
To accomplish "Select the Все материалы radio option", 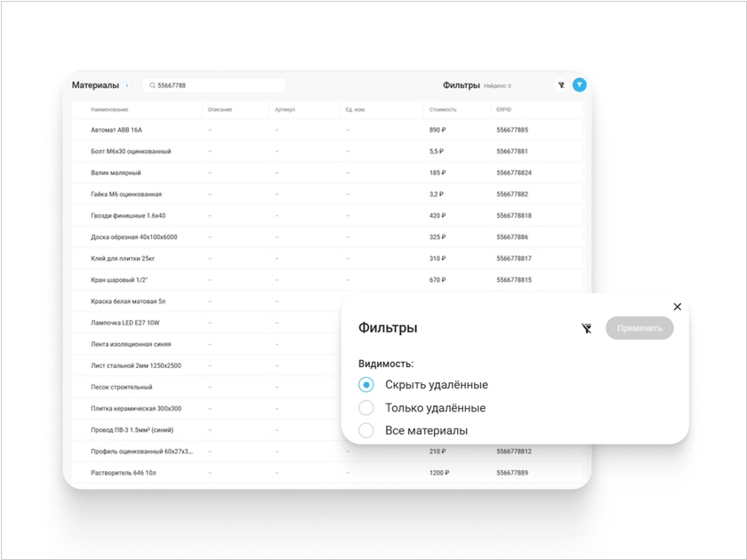I will [366, 431].
